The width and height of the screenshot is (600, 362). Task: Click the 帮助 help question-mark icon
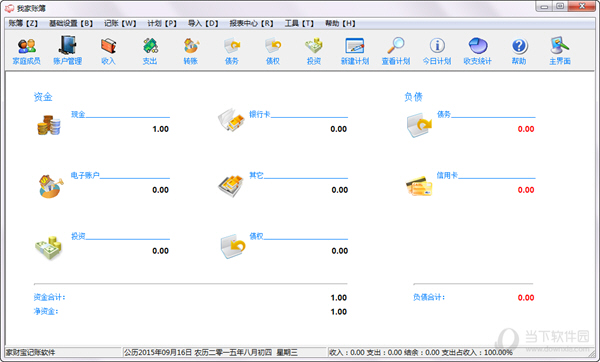click(x=519, y=51)
